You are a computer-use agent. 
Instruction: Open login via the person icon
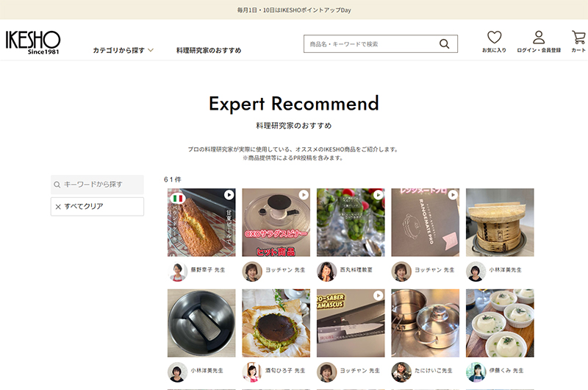[x=539, y=38]
